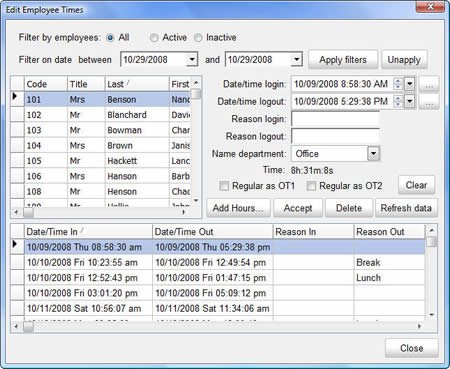Click the Date/time login spinner arrows
Viewport: 450px width, 369px height.
click(398, 84)
